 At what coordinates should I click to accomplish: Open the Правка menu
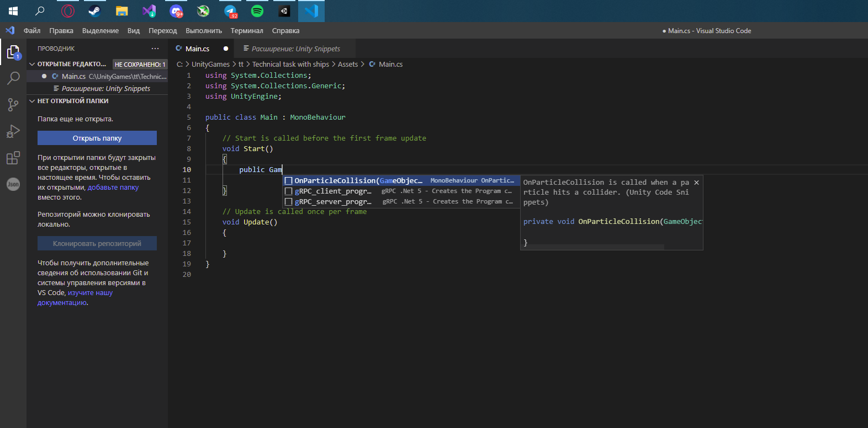(61, 30)
